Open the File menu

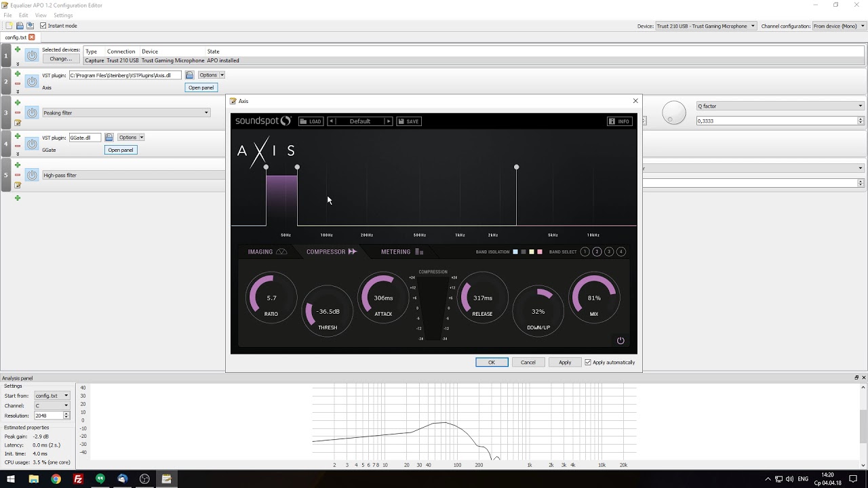[7, 15]
